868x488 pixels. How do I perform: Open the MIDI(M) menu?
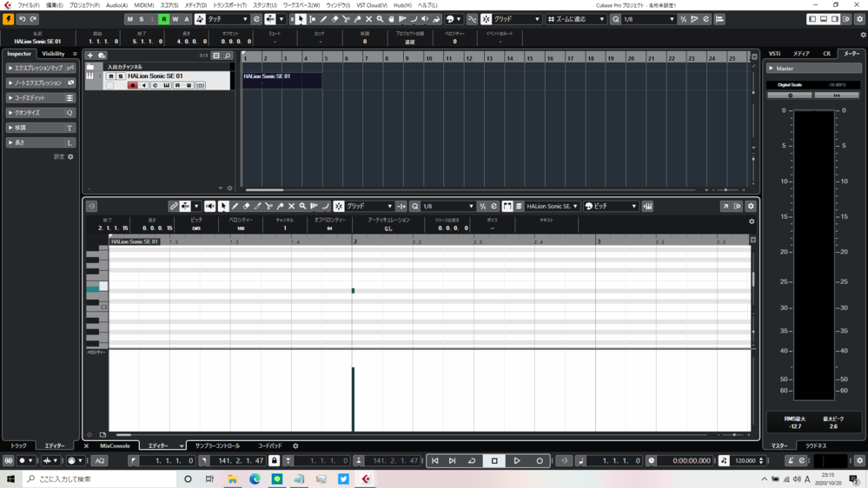click(143, 5)
